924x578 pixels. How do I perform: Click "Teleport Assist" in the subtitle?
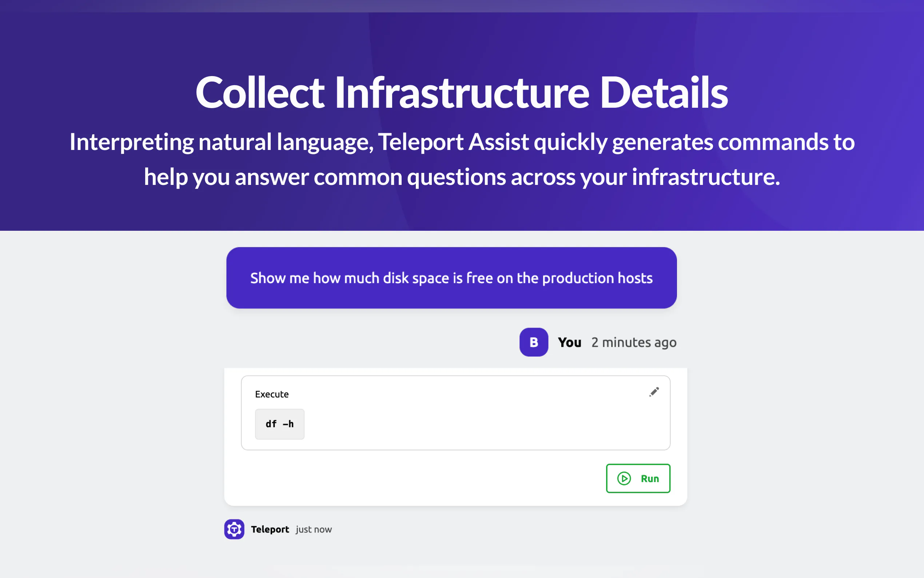coord(453,142)
